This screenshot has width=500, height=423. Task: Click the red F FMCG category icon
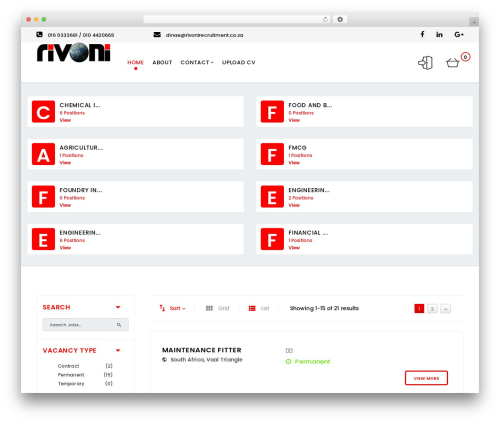coord(272,154)
